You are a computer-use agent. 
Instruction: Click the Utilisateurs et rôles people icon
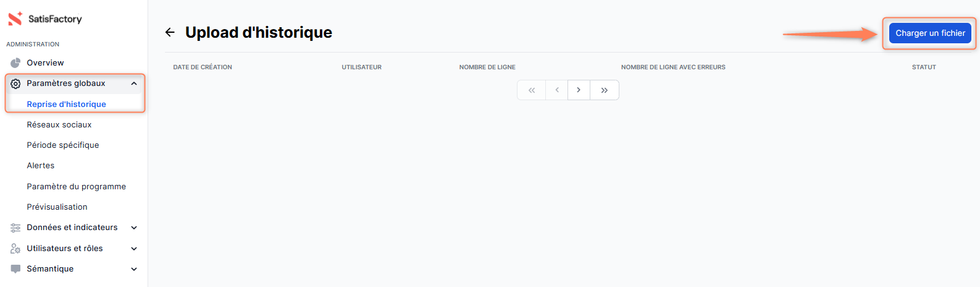click(x=15, y=249)
